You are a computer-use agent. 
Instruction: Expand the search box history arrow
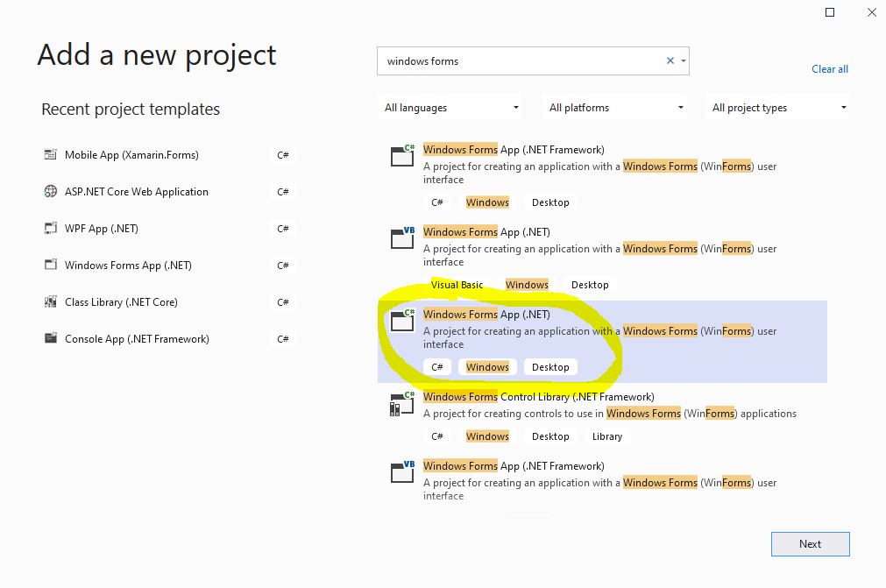(x=684, y=61)
